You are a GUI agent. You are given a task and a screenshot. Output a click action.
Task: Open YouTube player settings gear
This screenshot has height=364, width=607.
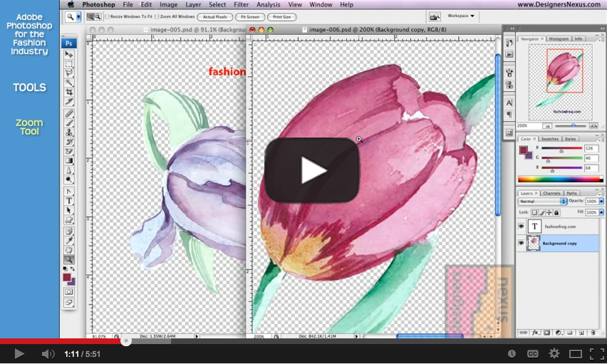[x=554, y=353]
